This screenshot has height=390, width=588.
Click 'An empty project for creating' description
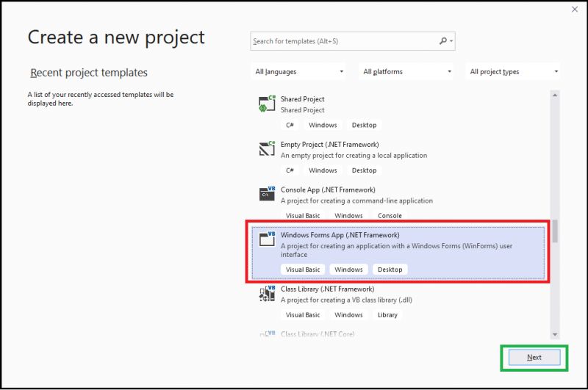pyautogui.click(x=354, y=156)
